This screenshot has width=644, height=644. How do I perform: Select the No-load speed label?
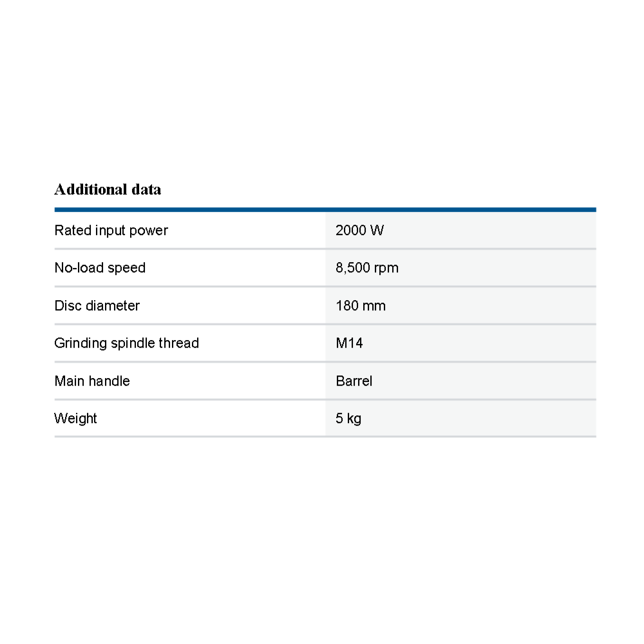click(x=100, y=268)
